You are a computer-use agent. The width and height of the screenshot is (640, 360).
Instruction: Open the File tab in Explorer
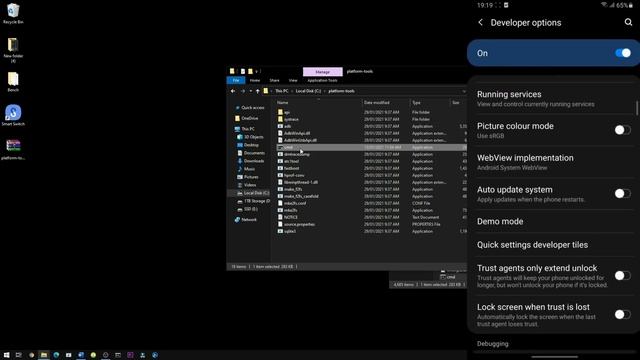[236, 80]
